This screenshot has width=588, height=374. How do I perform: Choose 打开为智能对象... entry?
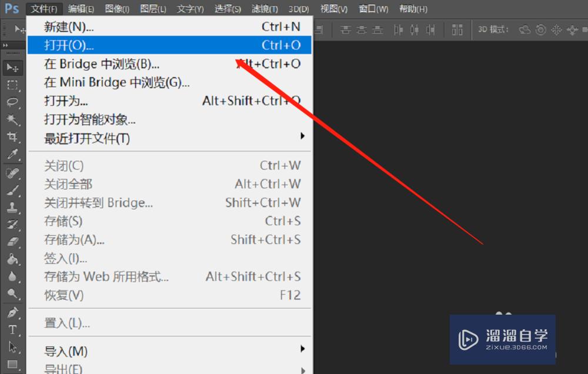pyautogui.click(x=169, y=119)
